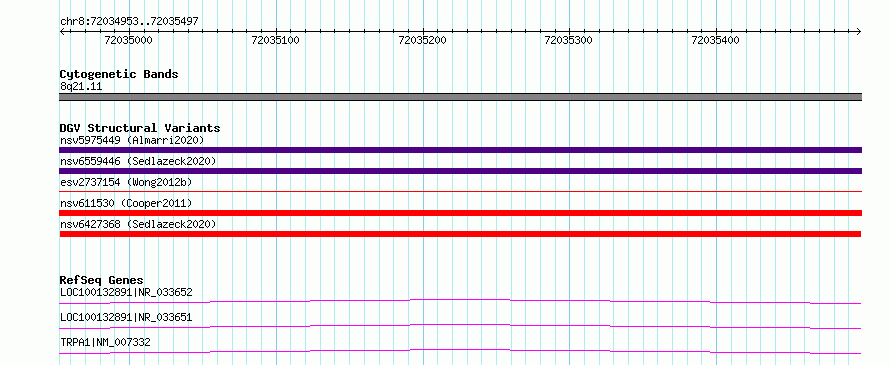Click the magenta transcript line for TRPA1

click(x=460, y=351)
